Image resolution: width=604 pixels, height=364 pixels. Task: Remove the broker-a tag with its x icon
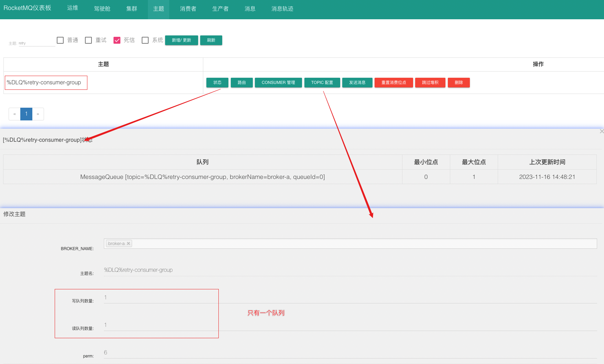[128, 244]
